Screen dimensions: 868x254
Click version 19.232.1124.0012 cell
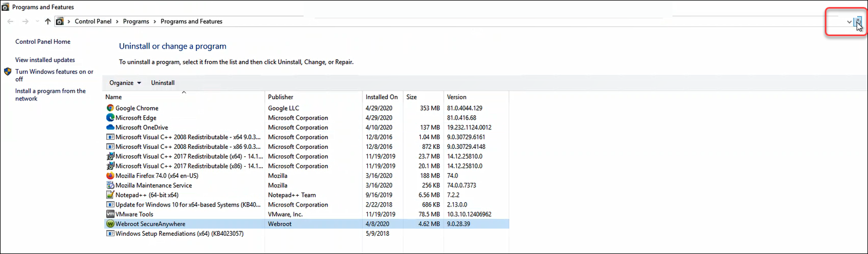coord(469,127)
